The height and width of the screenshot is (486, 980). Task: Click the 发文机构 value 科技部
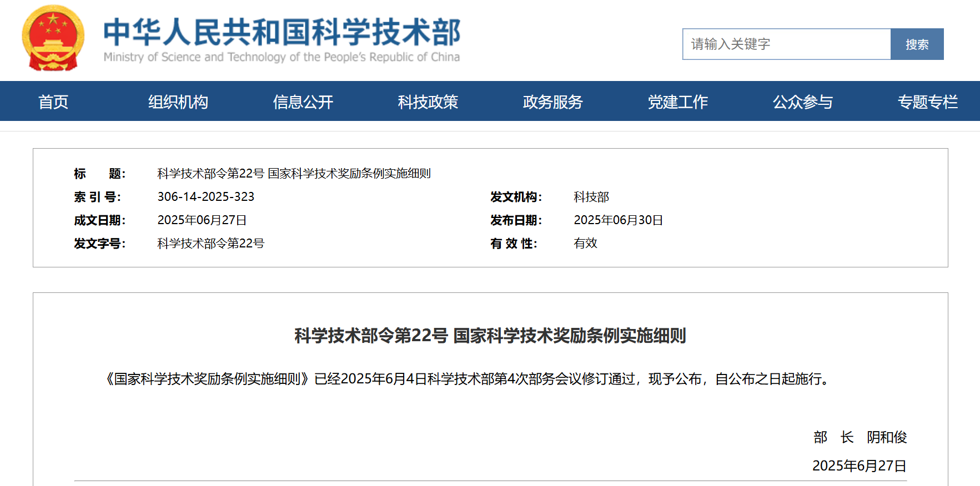(x=591, y=197)
